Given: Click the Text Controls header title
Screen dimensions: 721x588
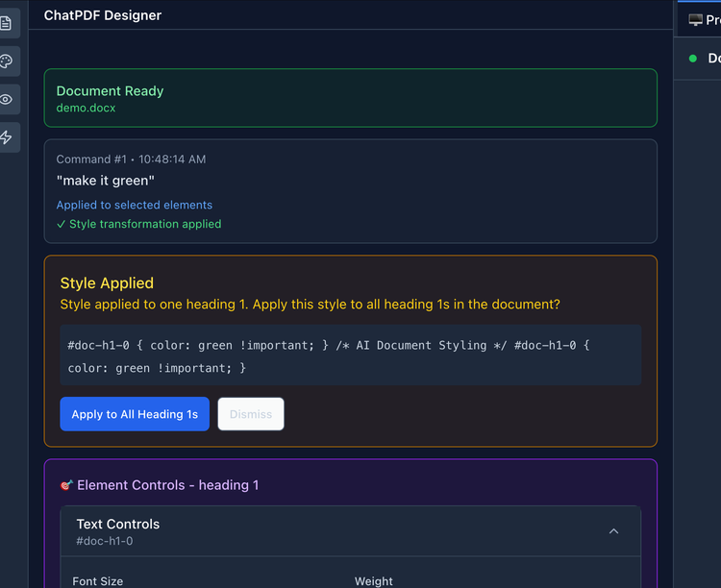Looking at the screenshot, I should tap(118, 524).
